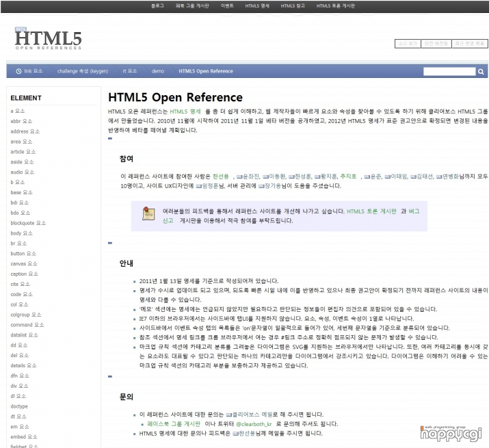The width and height of the screenshot is (489, 448).
Task: Focus the search input field
Action: click(x=449, y=71)
